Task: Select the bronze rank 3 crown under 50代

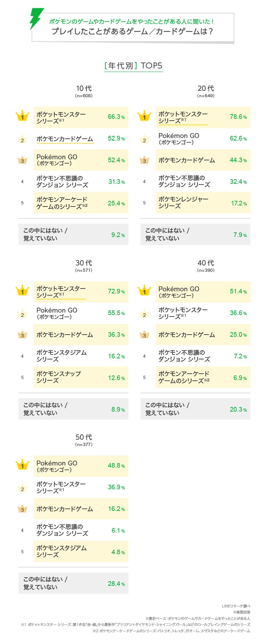Action: 22,509
